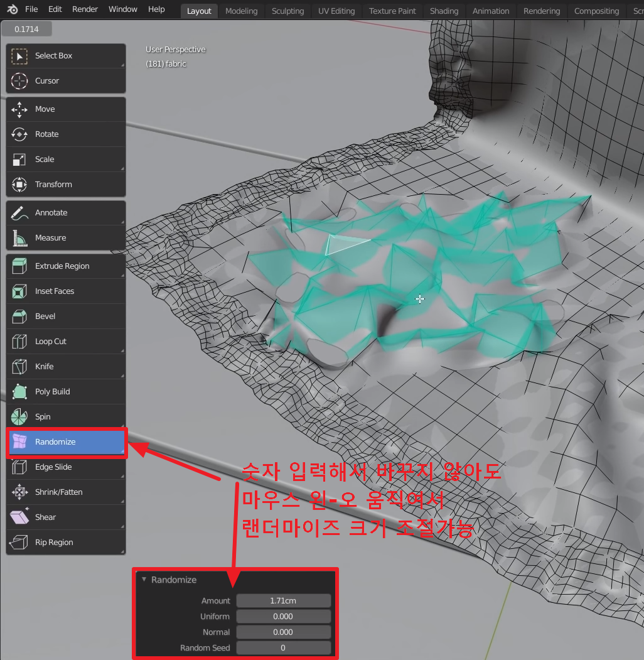644x660 pixels.
Task: Select the Shrink/Fatten icon
Action: tap(19, 492)
